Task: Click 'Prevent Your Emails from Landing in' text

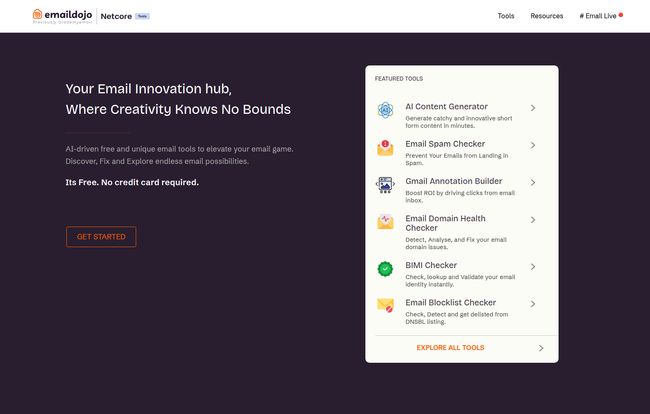Action: (456, 159)
